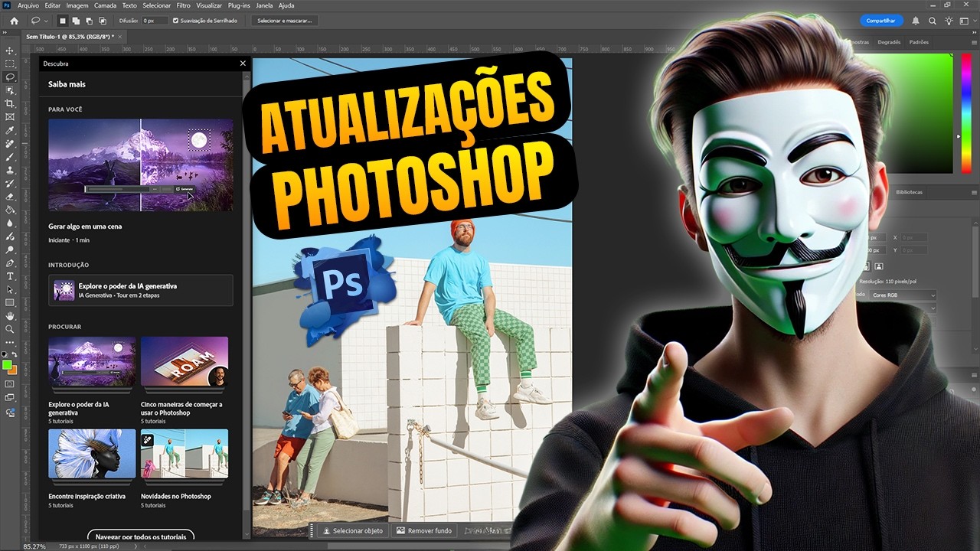This screenshot has width=980, height=551.
Task: Click the green foreground color swatch
Action: (8, 364)
